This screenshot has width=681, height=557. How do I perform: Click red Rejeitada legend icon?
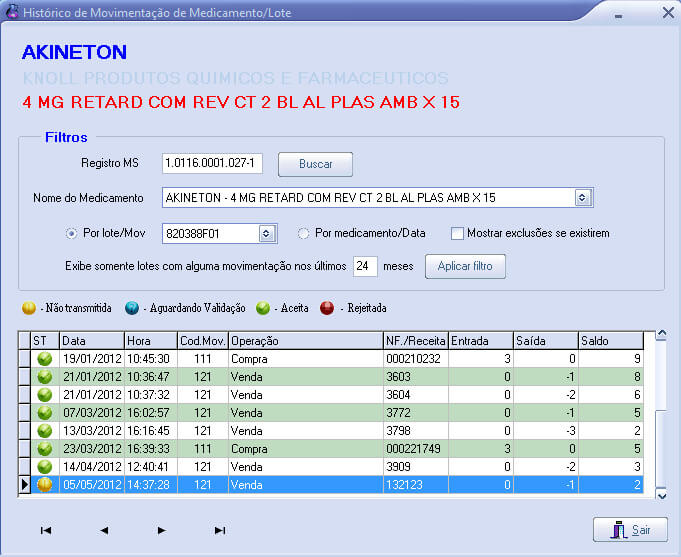click(x=327, y=308)
